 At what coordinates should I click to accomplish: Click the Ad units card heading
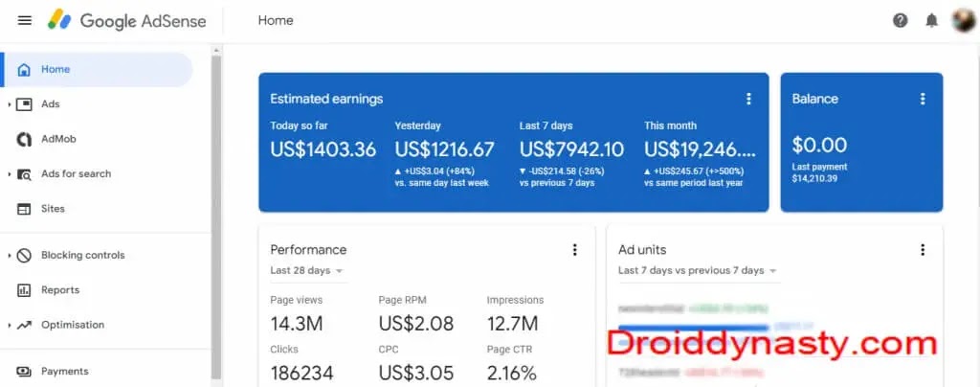tap(642, 250)
